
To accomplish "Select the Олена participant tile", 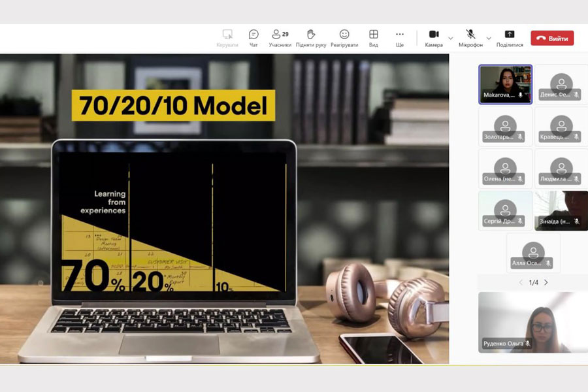I will tap(506, 169).
